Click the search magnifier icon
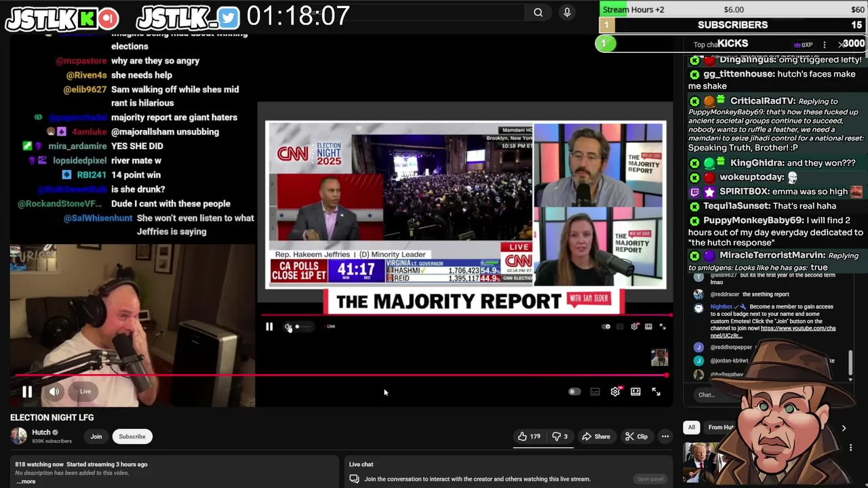The width and height of the screenshot is (868, 488). pos(538,12)
